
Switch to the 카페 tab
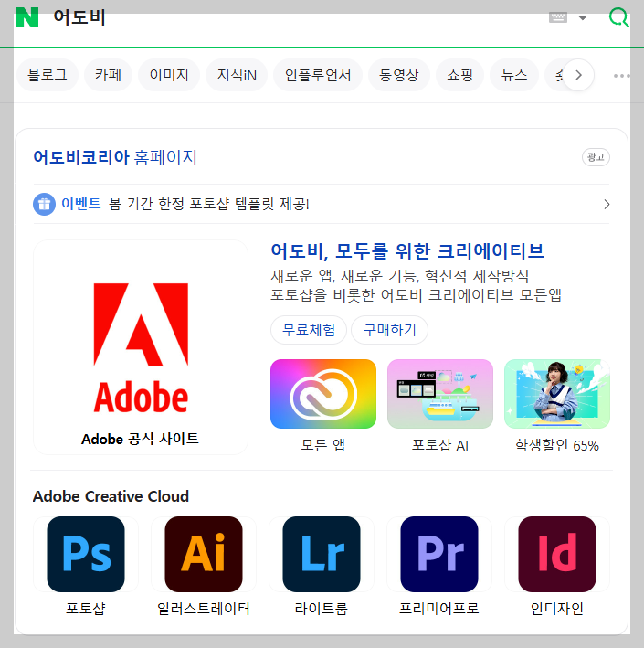click(x=108, y=75)
